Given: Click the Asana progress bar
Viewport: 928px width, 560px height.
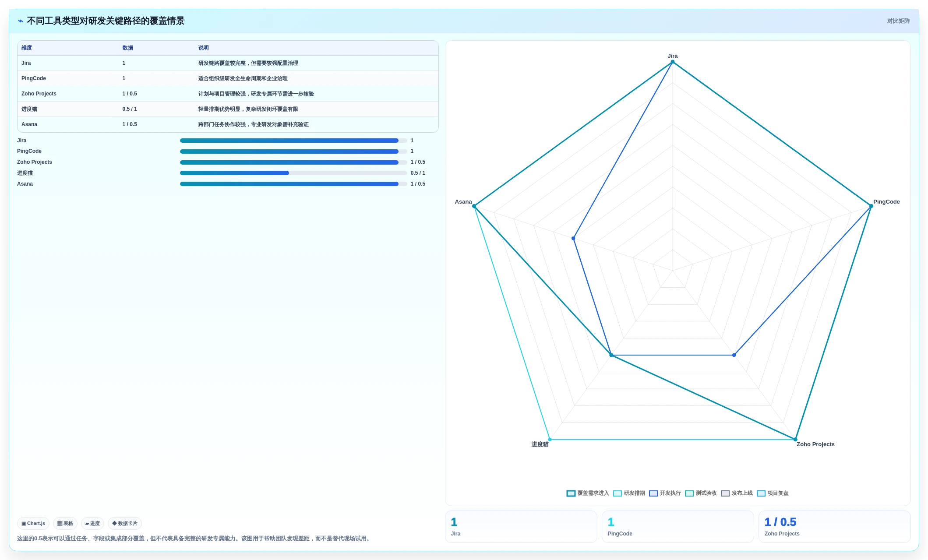Looking at the screenshot, I should (293, 184).
